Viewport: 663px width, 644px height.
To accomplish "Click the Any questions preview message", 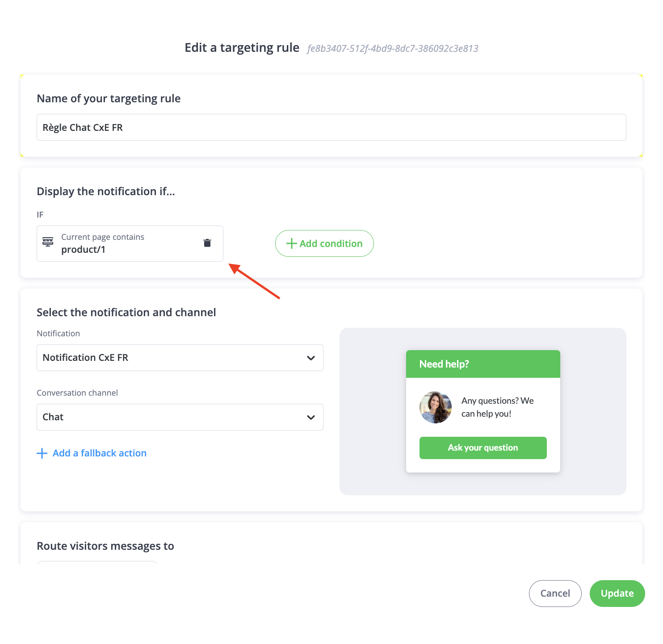I will coord(498,407).
